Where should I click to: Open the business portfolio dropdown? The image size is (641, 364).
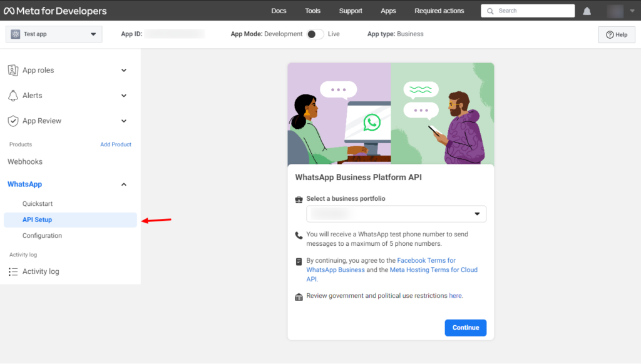click(396, 214)
